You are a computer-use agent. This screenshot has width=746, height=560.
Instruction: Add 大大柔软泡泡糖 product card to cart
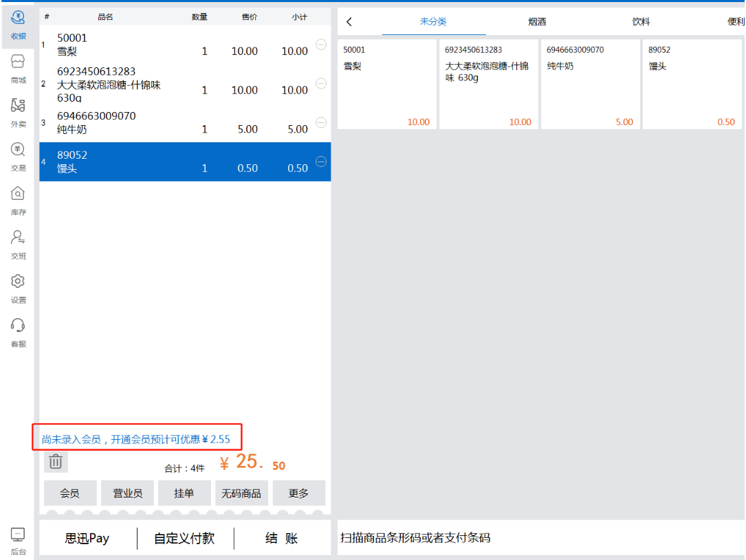[x=489, y=84]
